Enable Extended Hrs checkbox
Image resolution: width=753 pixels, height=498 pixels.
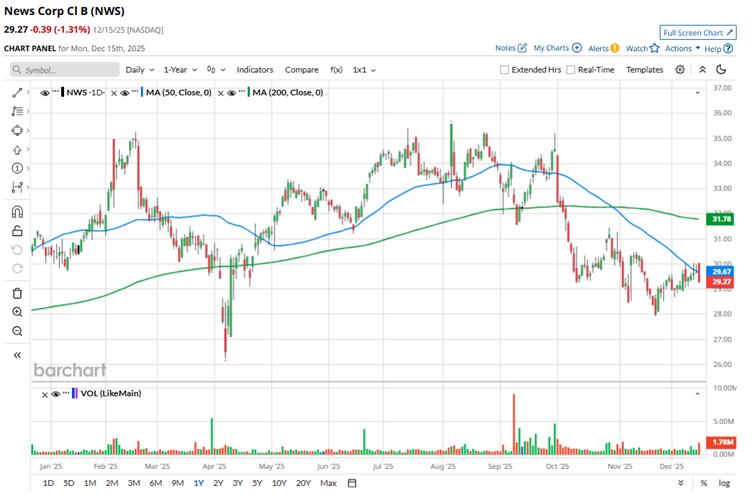click(504, 70)
